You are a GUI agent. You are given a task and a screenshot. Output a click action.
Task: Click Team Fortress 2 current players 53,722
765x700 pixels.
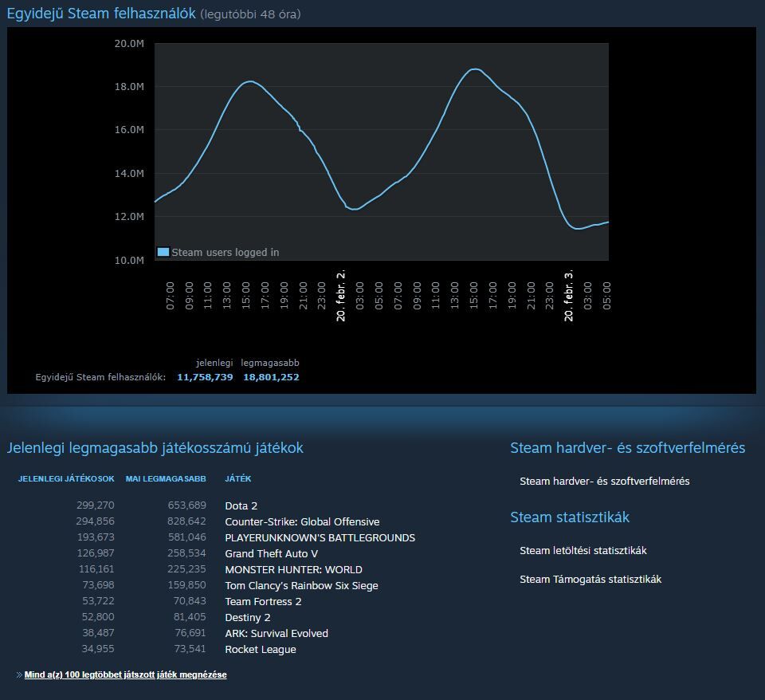click(x=98, y=601)
